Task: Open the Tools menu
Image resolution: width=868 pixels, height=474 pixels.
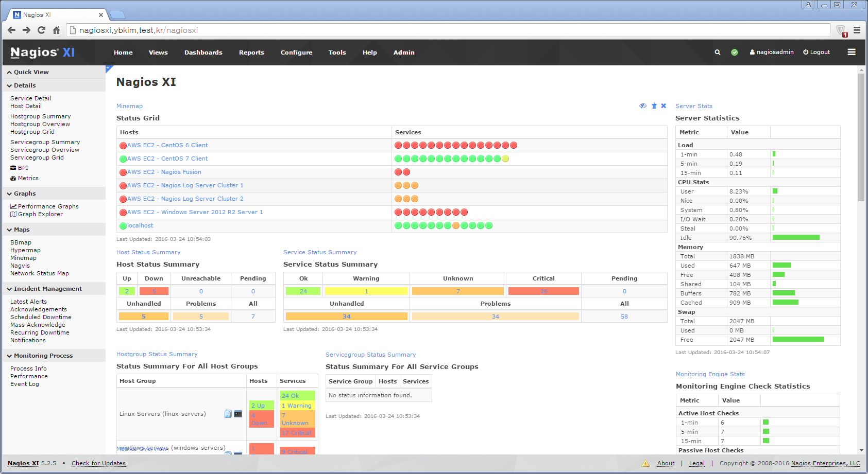Action: pyautogui.click(x=337, y=52)
